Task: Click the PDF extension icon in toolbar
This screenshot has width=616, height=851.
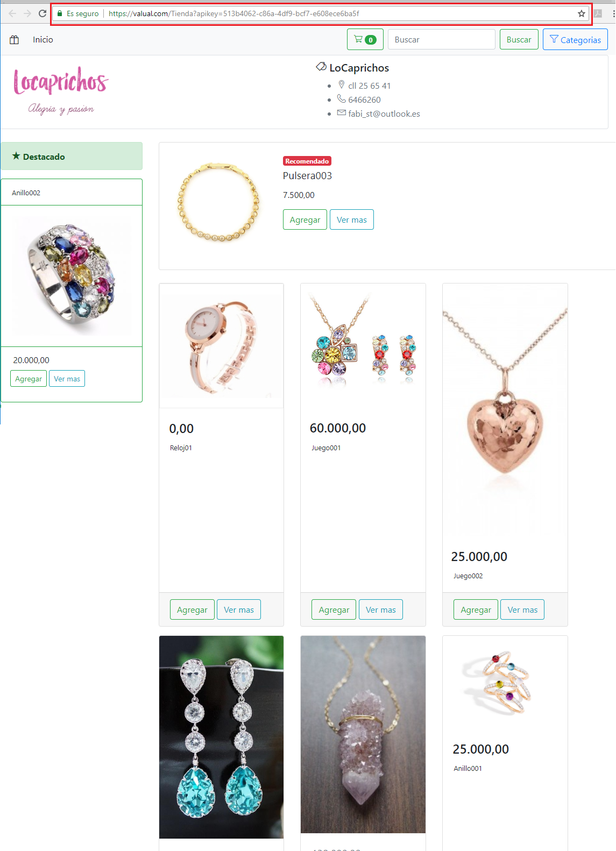Action: coord(598,13)
